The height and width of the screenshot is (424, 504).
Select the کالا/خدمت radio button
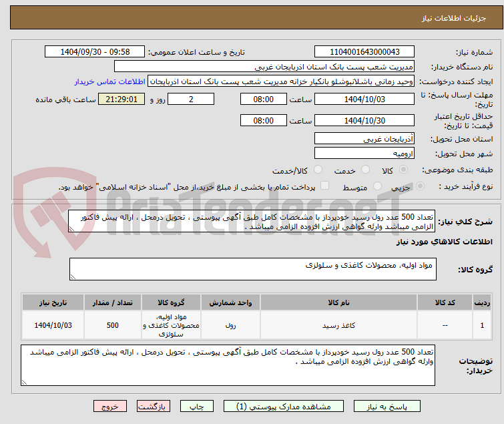point(318,170)
